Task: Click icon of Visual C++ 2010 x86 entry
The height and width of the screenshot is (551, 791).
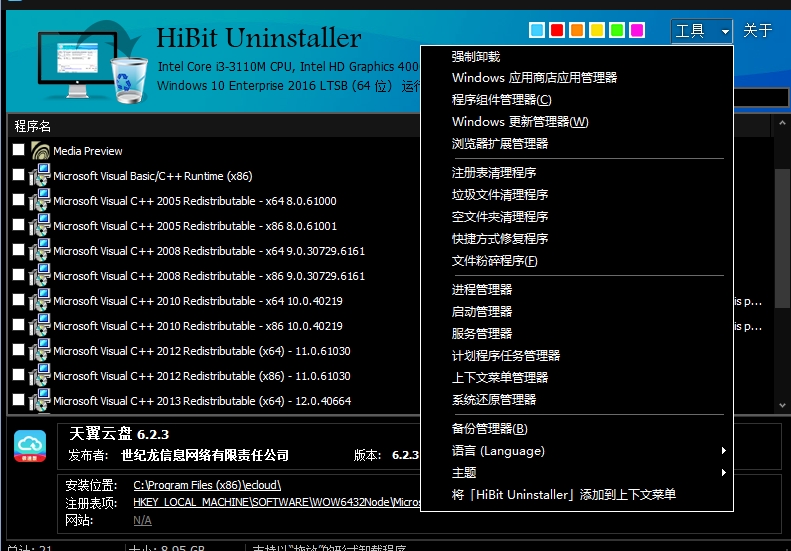Action: pyautogui.click(x=40, y=325)
